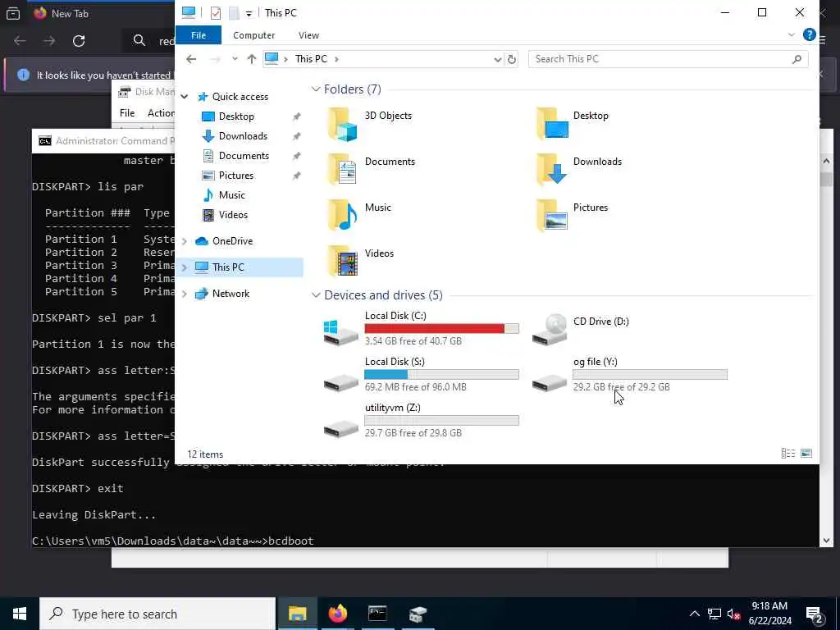Open the taskbar clock and date
840x630 pixels.
point(769,614)
